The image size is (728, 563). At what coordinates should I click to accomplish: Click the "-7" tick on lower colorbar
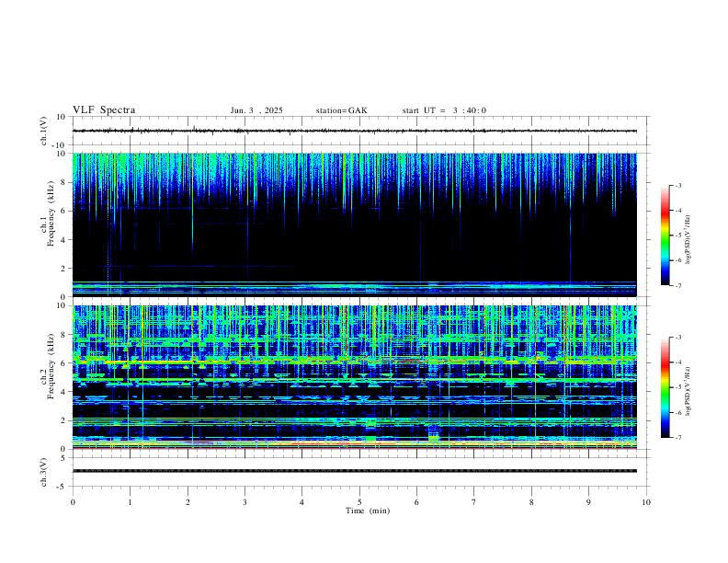click(677, 438)
